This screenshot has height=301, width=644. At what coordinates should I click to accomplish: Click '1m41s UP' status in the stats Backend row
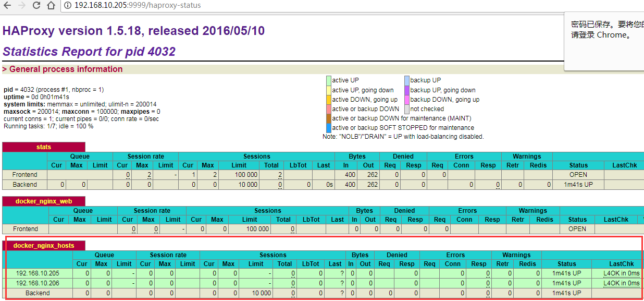(x=578, y=185)
